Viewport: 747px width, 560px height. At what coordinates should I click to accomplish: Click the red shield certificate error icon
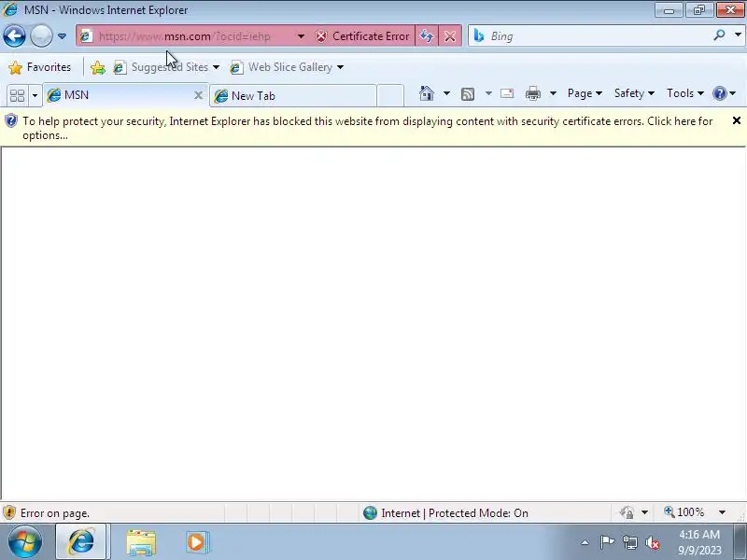pos(321,36)
